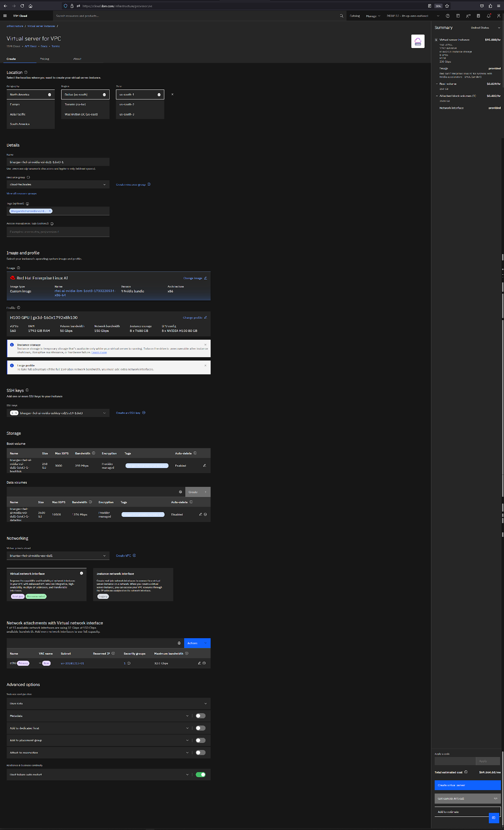Screen dimensions: 504x830
Task: Click Create an SSH key link
Action: (x=131, y=413)
